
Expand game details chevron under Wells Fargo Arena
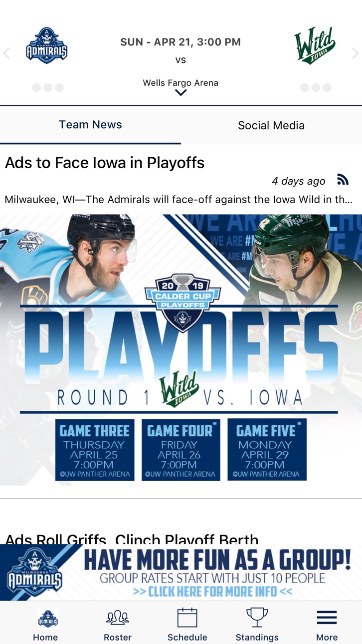[181, 92]
